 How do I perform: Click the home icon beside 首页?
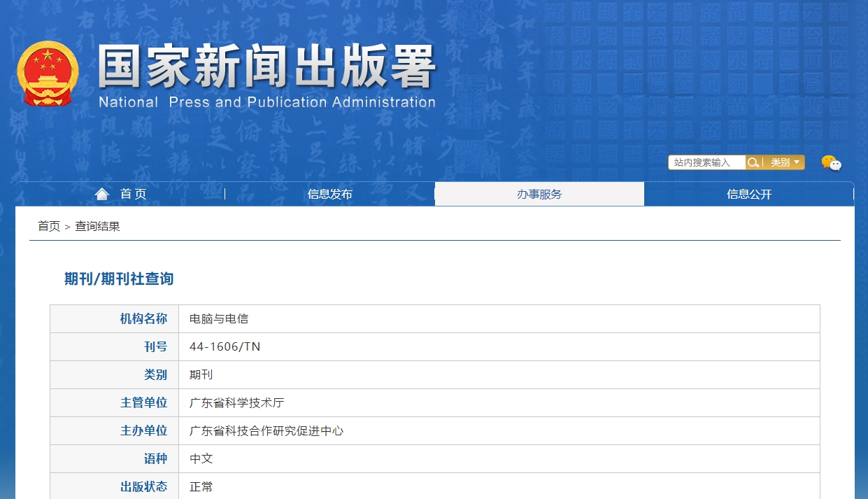(102, 194)
